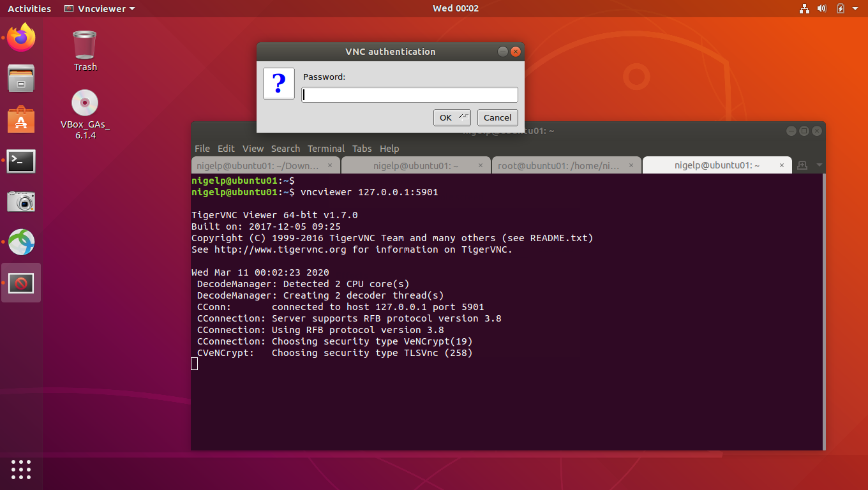Viewport: 868px width, 490px height.
Task: Show Applications grid
Action: tap(21, 469)
